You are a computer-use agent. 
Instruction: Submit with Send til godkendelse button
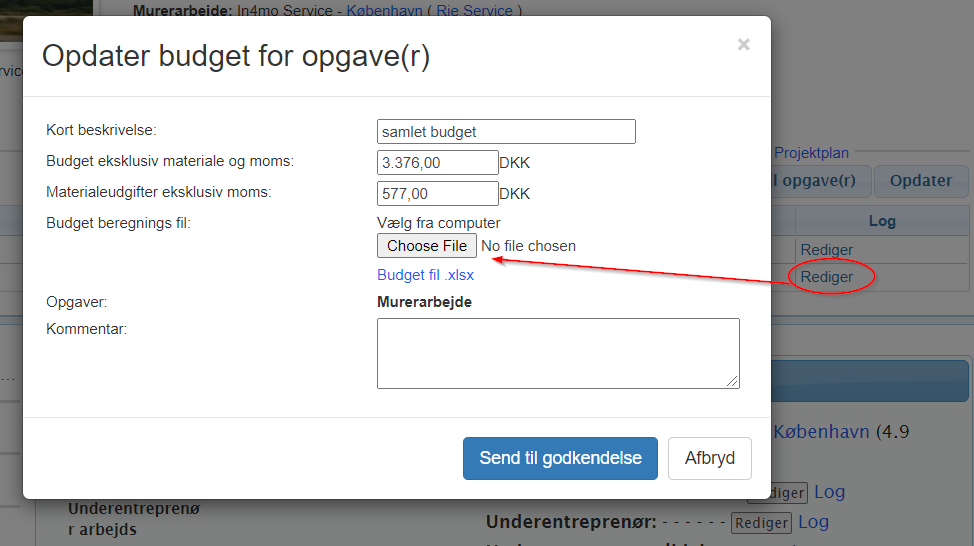point(560,458)
